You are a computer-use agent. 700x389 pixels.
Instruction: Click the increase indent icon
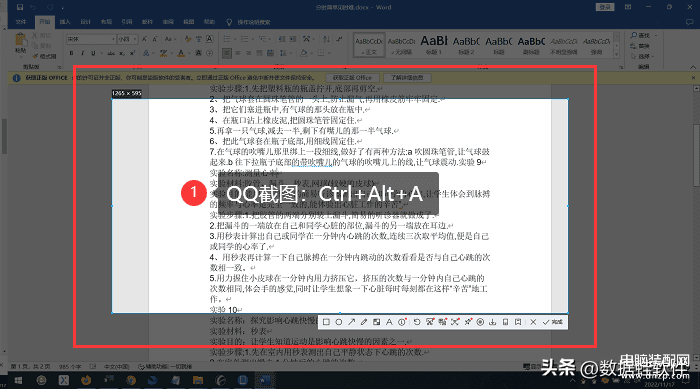click(x=293, y=39)
